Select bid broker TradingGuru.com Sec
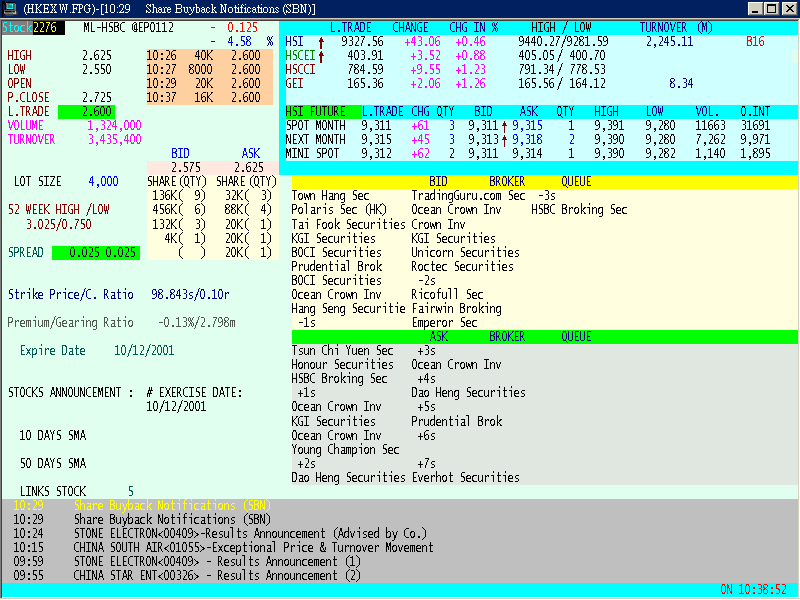Viewport: 800px width, 600px height. pos(468,195)
